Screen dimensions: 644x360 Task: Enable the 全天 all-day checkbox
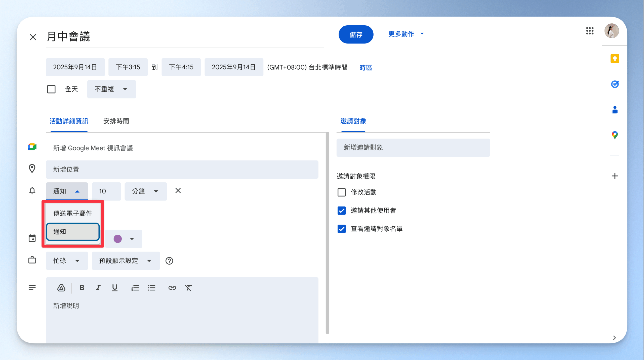[51, 89]
